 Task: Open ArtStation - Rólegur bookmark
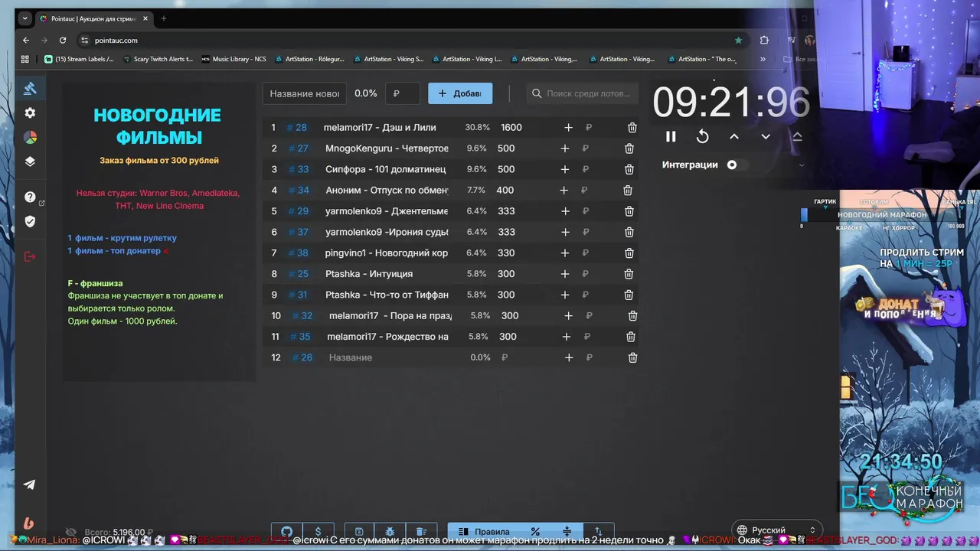[x=310, y=59]
